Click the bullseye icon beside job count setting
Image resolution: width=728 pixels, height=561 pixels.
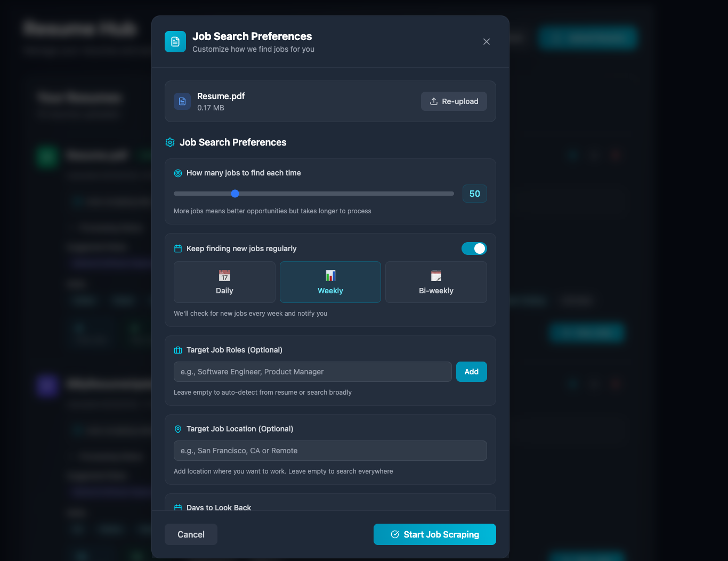[x=177, y=173]
